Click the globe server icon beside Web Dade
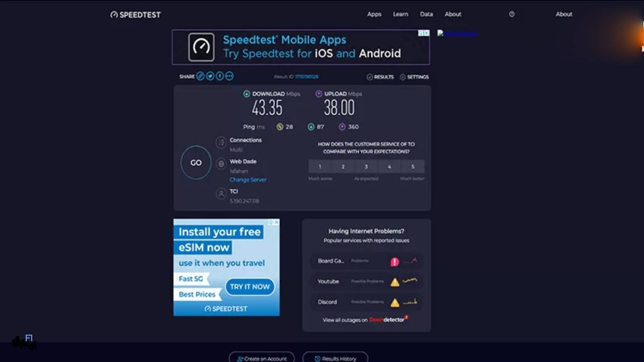This screenshot has height=362, width=644. pyautogui.click(x=221, y=164)
